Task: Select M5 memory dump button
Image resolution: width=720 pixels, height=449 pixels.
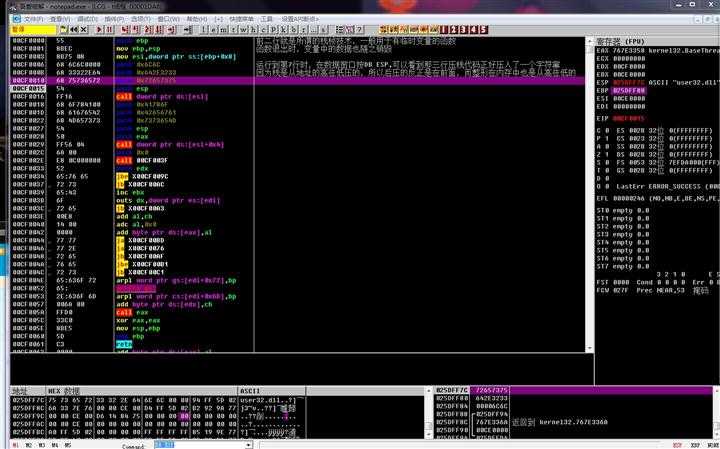Action: (68, 445)
